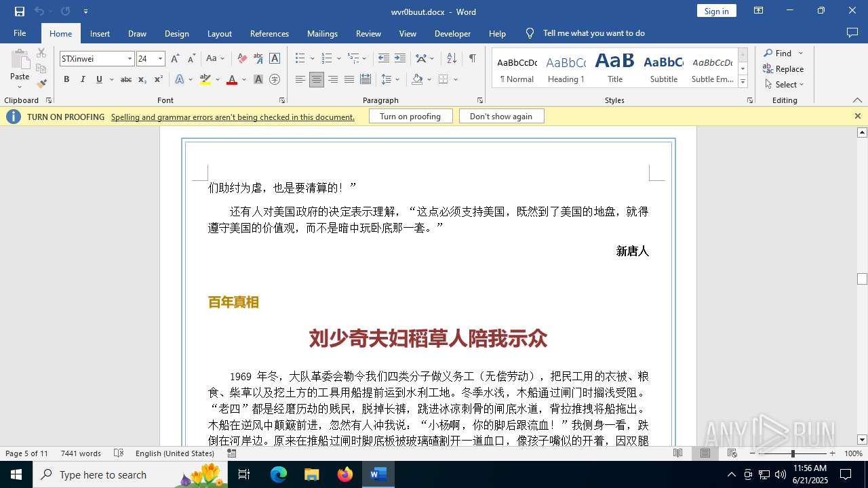Viewport: 868px width, 488px height.
Task: Click the Comments icon at top right
Action: coord(852,33)
